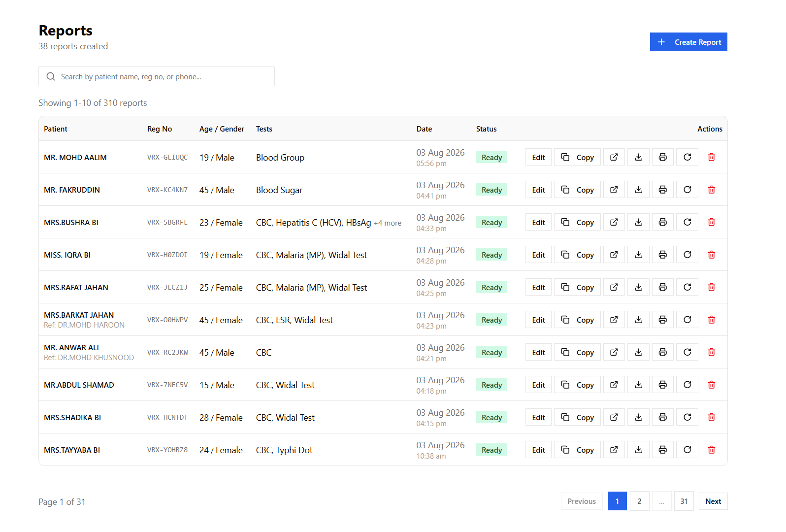Click '10:38 am' time text
This screenshot has height=532, width=786.
[x=431, y=456]
